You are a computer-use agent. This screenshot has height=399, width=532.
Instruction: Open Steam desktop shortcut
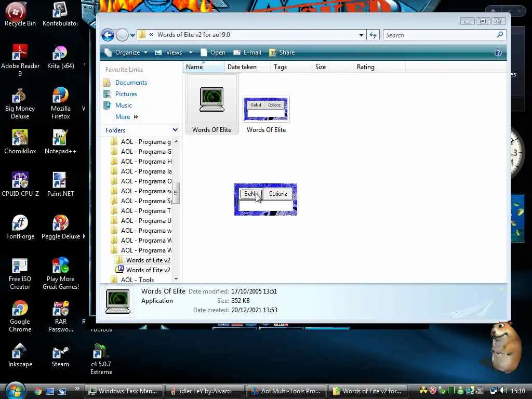point(60,355)
